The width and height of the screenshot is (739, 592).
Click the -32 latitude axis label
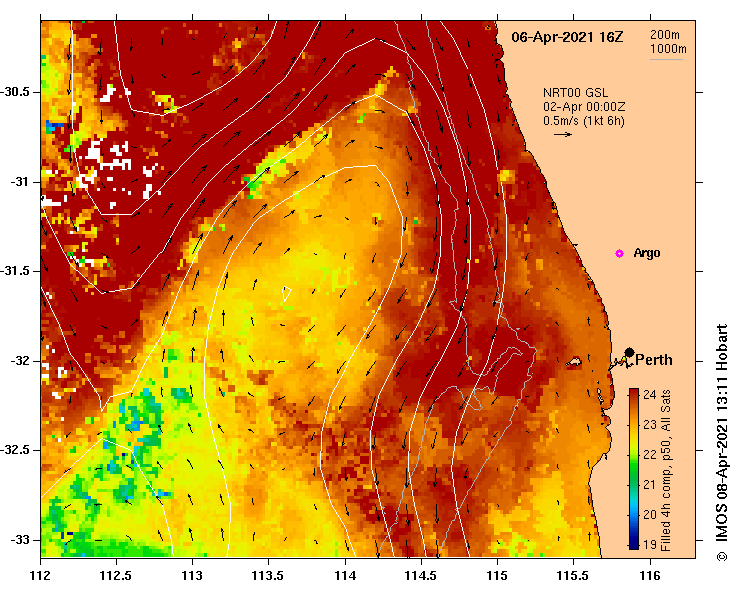coord(19,361)
